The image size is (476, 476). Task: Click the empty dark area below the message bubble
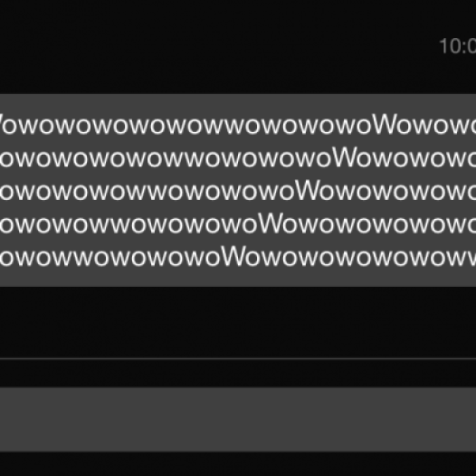coord(238,322)
